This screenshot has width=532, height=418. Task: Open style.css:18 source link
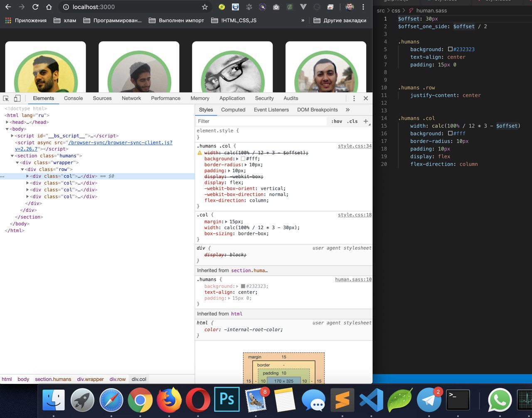(x=355, y=215)
